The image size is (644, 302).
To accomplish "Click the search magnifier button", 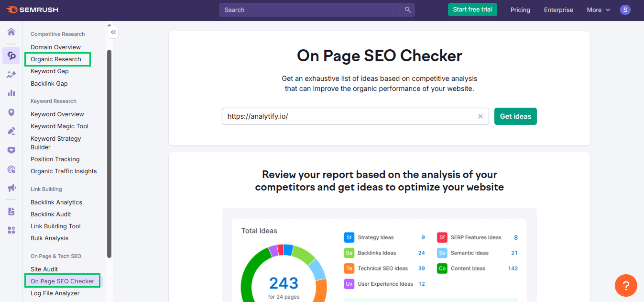I will [407, 10].
